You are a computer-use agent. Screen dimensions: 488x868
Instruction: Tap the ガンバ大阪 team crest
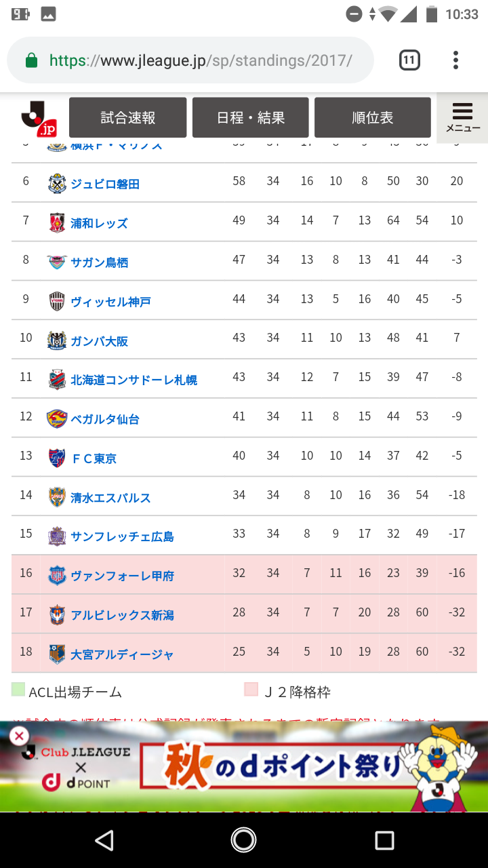tap(57, 340)
